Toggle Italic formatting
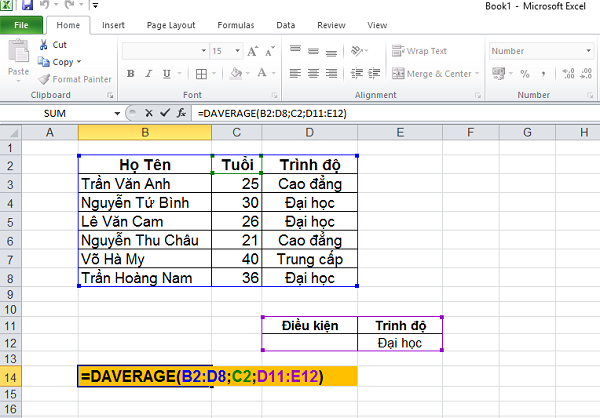Image resolution: width=600 pixels, height=418 pixels. coord(148,73)
